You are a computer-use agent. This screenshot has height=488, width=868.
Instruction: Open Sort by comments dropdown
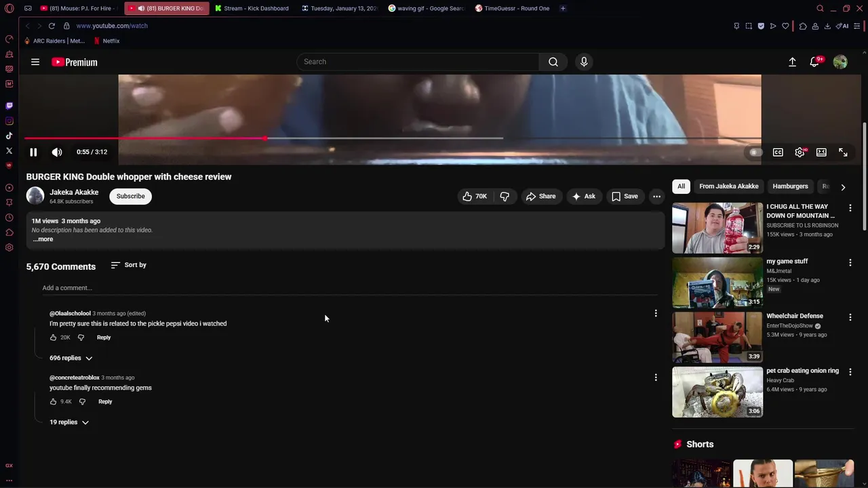coord(129,265)
